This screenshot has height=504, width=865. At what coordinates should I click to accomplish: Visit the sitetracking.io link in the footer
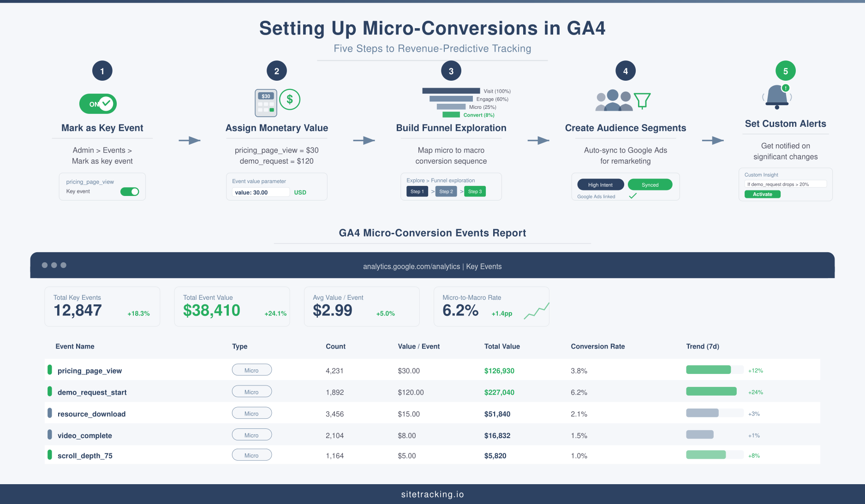tap(432, 494)
